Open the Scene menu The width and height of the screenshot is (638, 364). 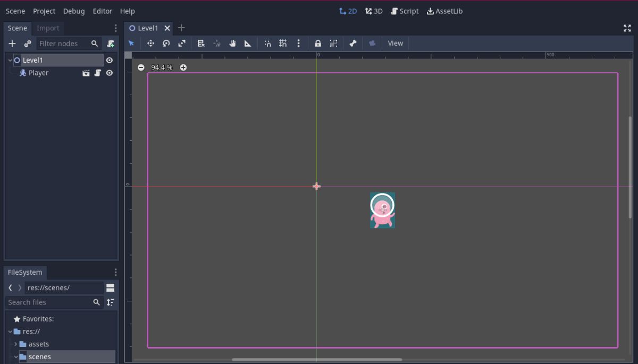(x=15, y=11)
